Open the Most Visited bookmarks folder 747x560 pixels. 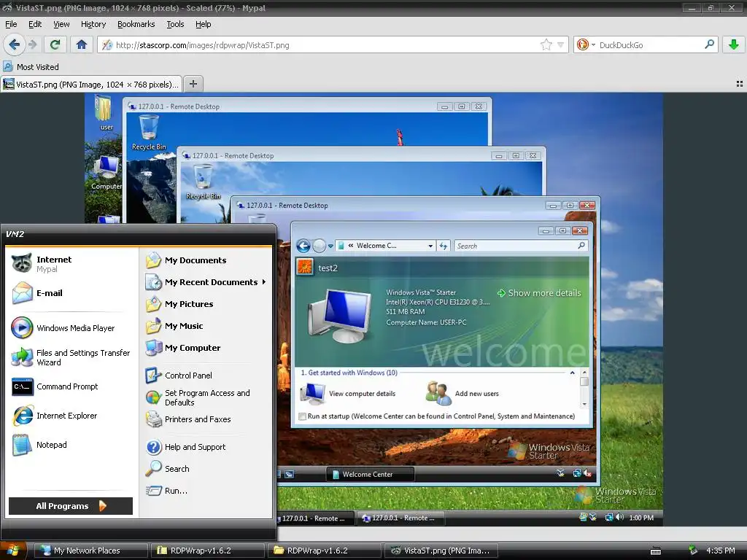[x=31, y=66]
